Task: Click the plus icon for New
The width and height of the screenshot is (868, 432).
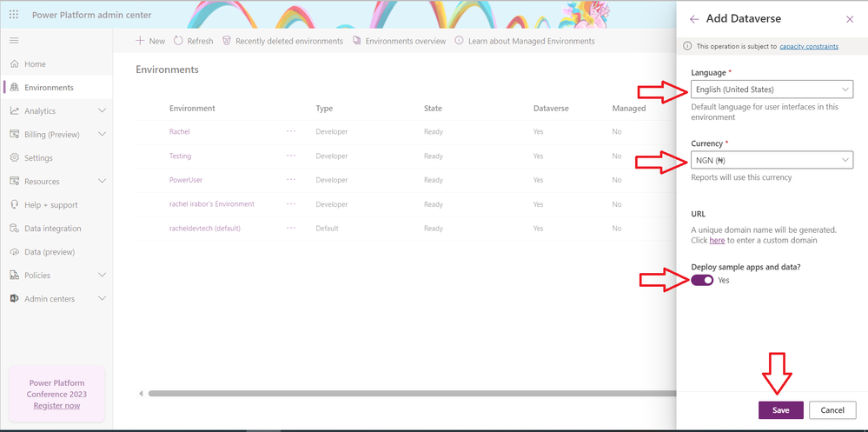Action: click(x=140, y=41)
